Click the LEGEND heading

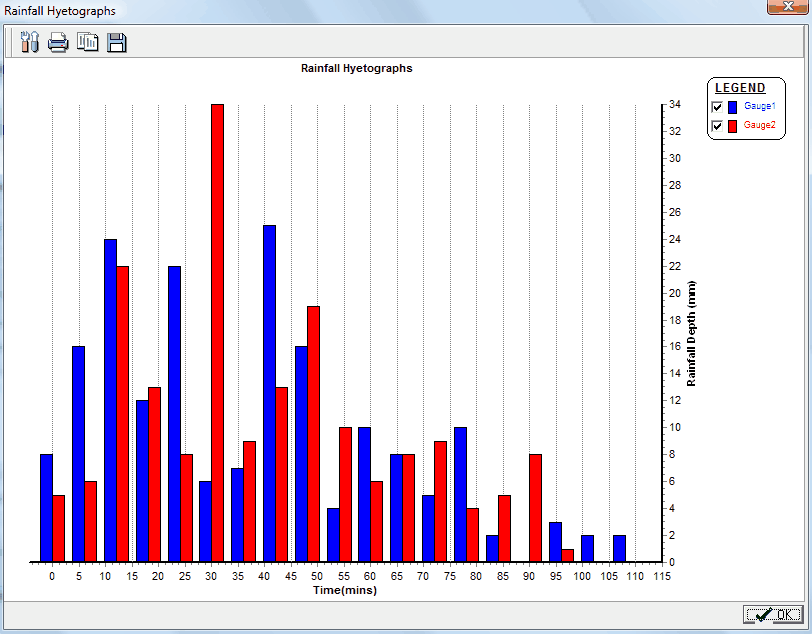pos(740,88)
